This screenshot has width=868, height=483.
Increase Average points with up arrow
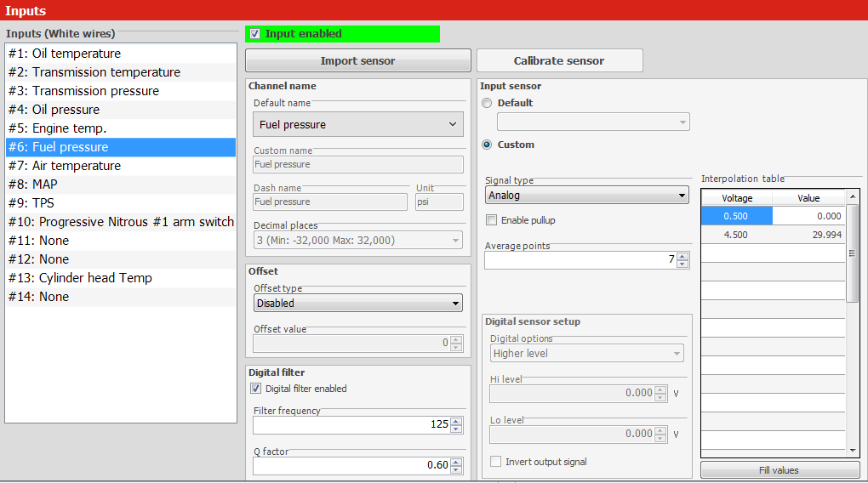682,256
